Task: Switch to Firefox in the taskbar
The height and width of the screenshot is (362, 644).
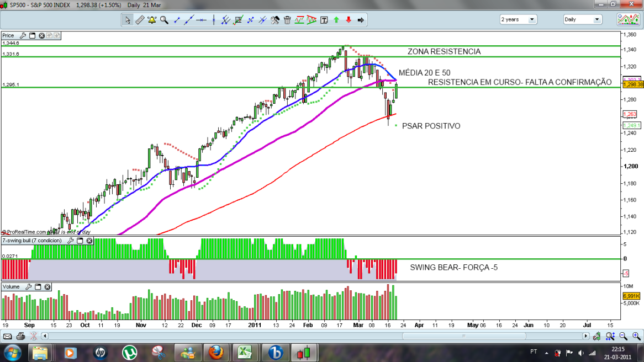Action: 215,353
